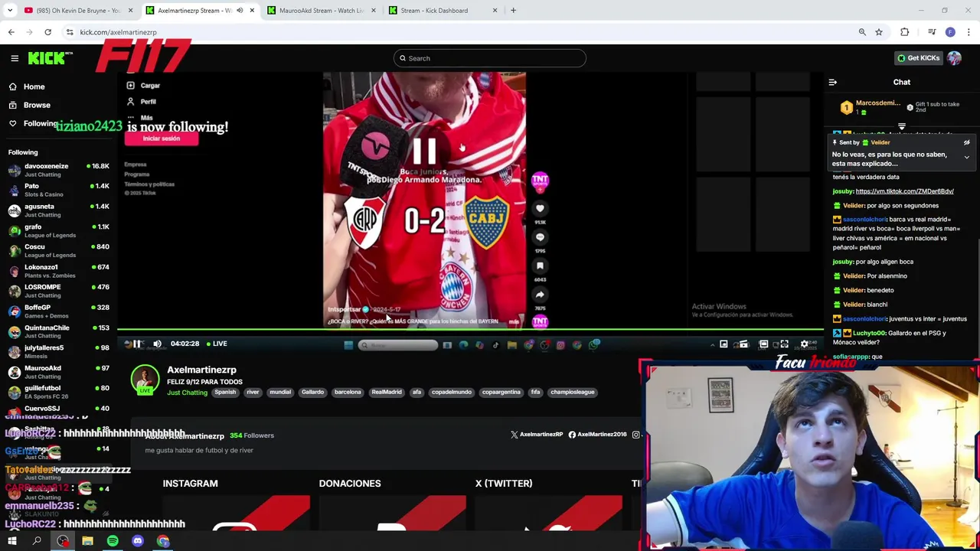Select the Spanish language tag
The height and width of the screenshot is (551, 980).
(225, 392)
